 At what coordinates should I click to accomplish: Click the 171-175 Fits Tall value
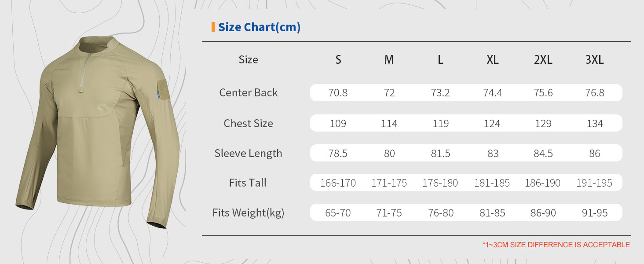pos(389,183)
